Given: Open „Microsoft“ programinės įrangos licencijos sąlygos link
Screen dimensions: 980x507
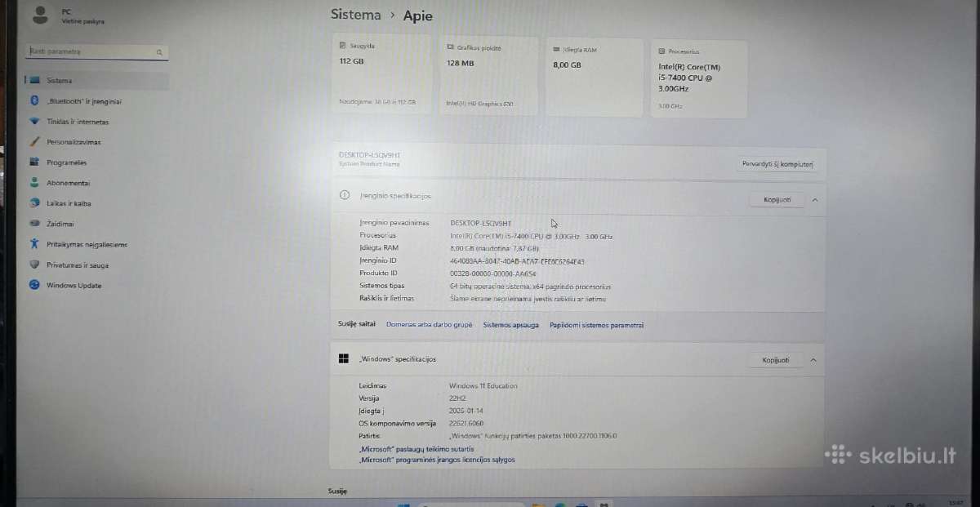Looking at the screenshot, I should tap(437, 460).
